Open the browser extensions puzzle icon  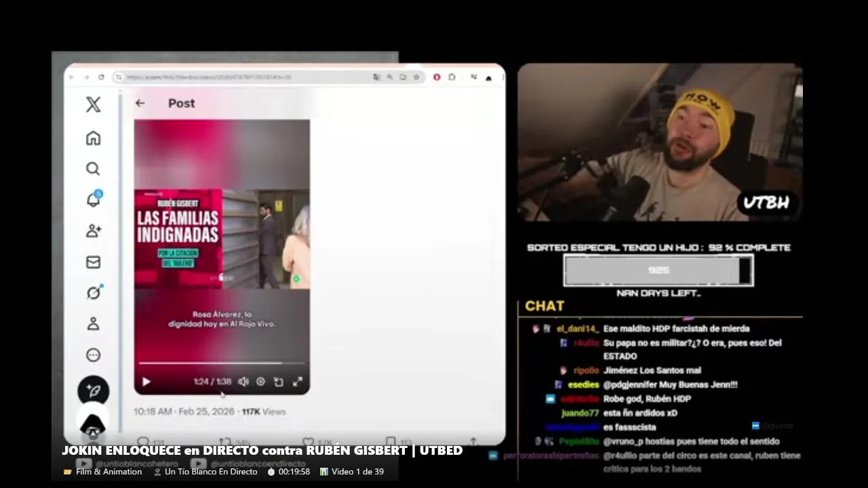452,77
